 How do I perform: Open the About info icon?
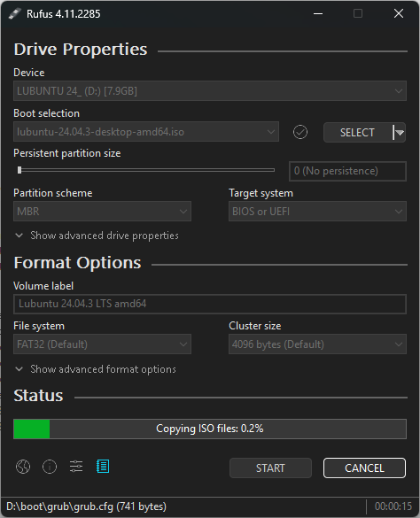[50, 467]
